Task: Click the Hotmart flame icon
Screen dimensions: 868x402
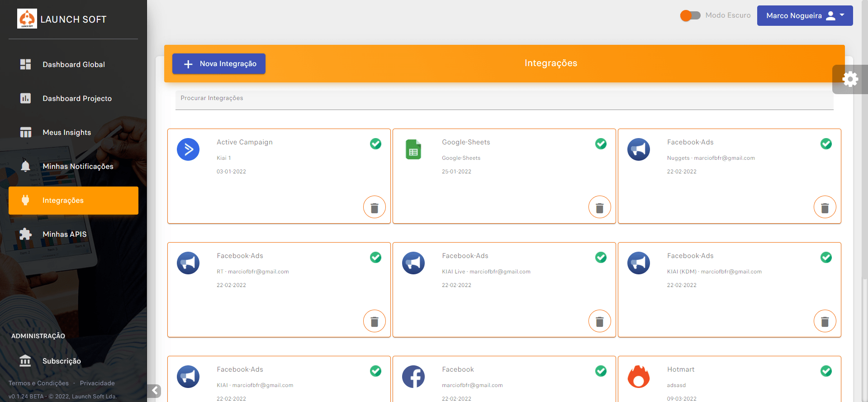Action: coord(639,377)
